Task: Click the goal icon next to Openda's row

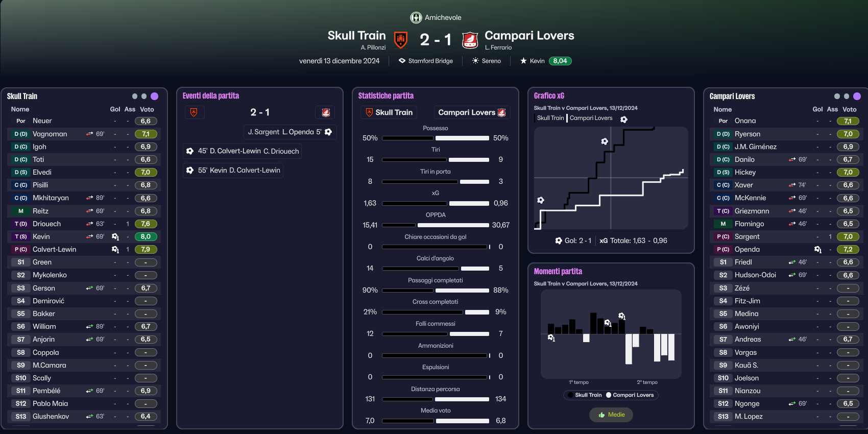Action: (x=818, y=249)
